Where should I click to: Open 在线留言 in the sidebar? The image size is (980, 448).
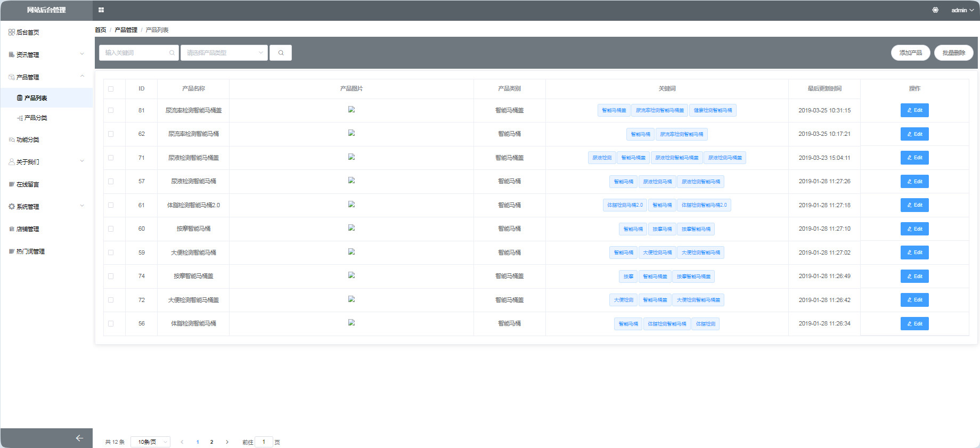pyautogui.click(x=46, y=184)
